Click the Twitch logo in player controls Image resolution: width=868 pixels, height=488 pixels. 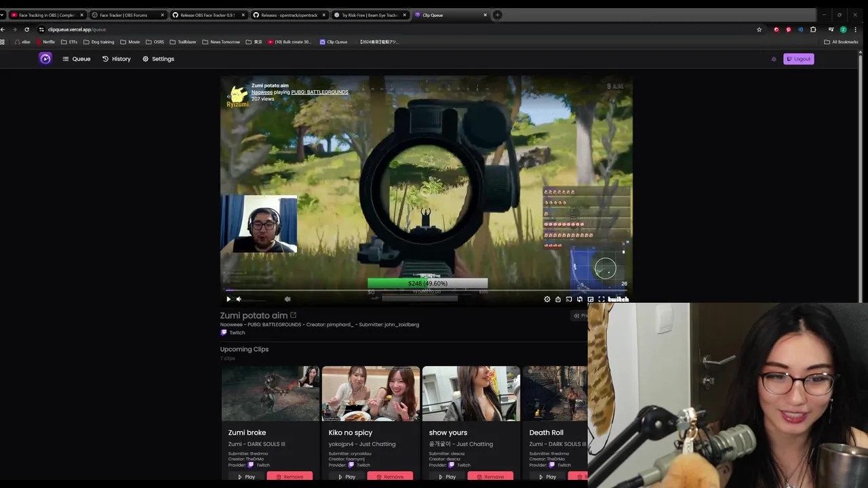[x=618, y=299]
